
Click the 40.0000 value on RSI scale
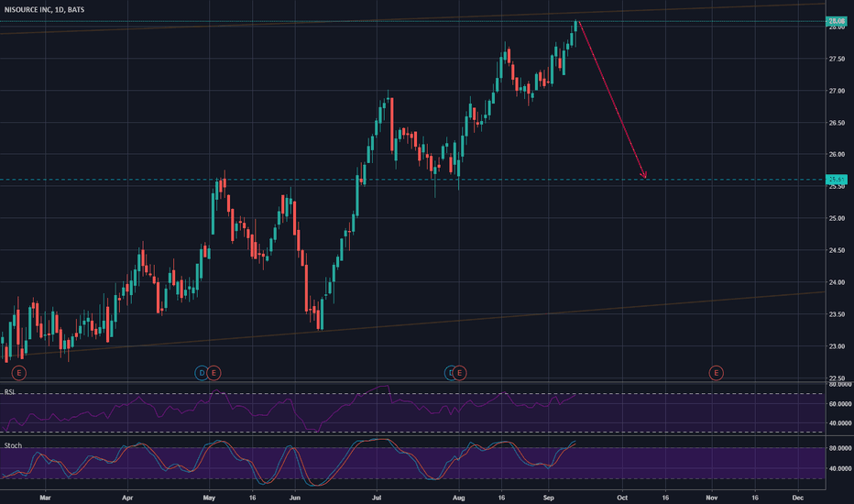[840, 422]
